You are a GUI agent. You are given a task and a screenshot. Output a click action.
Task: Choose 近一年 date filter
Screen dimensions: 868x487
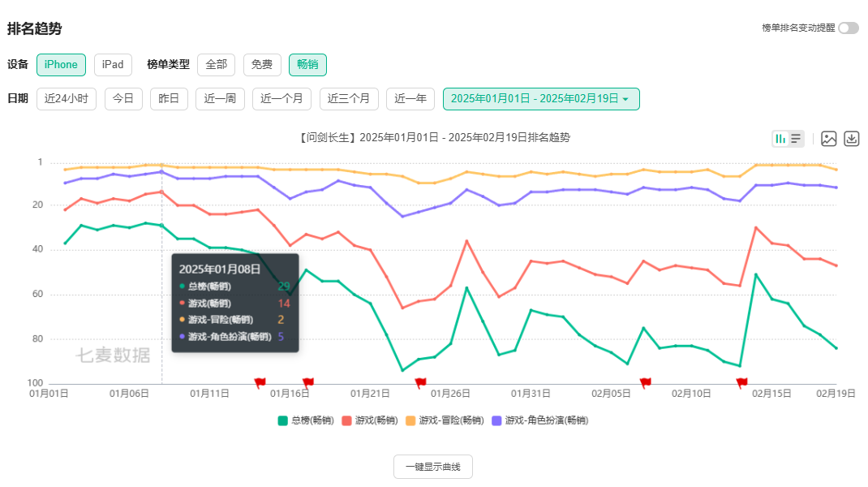point(410,99)
